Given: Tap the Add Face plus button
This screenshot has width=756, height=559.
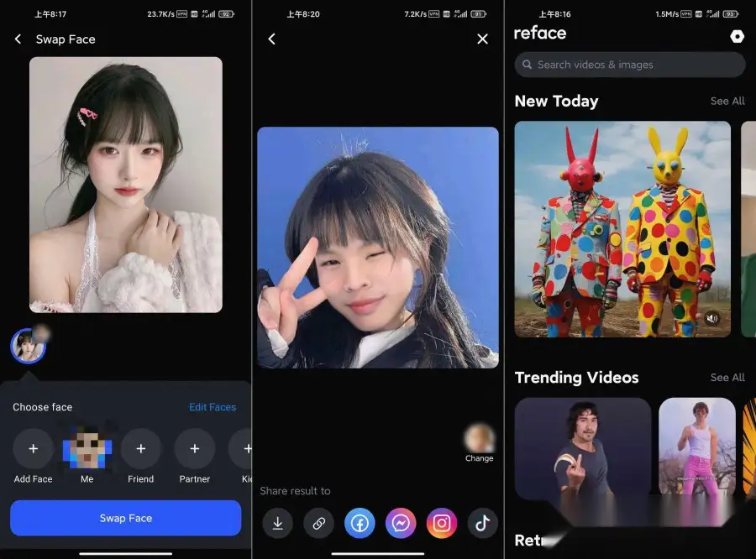Looking at the screenshot, I should coord(34,449).
